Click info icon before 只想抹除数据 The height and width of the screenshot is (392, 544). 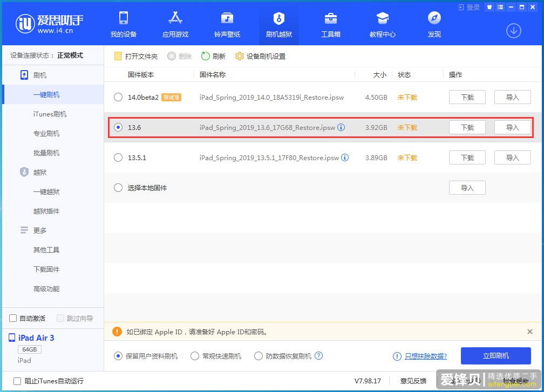click(x=397, y=356)
